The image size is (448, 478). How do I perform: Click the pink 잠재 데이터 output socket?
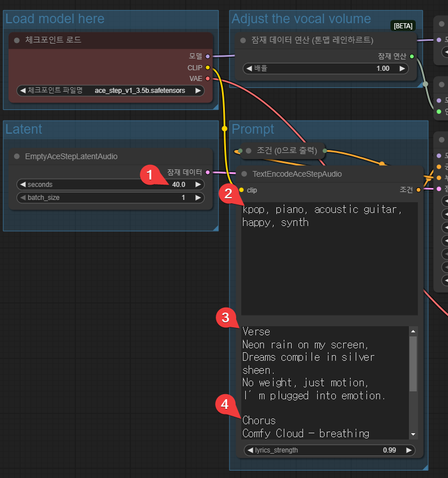[208, 172]
